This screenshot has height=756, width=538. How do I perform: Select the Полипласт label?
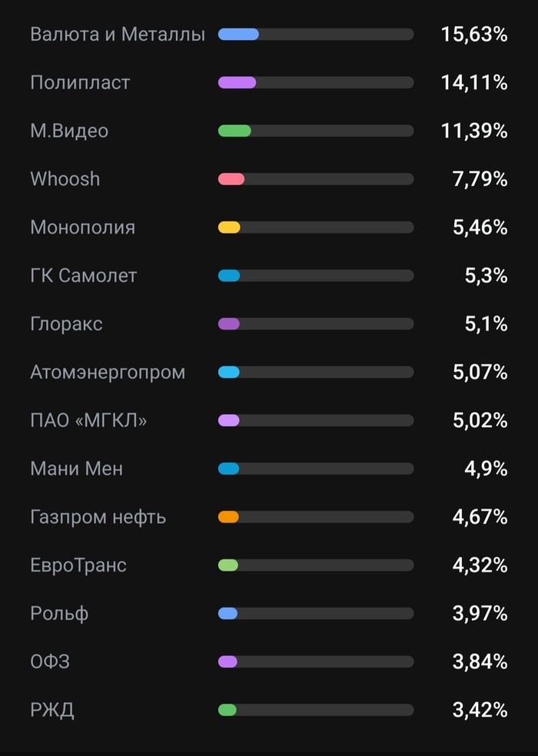pyautogui.click(x=80, y=83)
